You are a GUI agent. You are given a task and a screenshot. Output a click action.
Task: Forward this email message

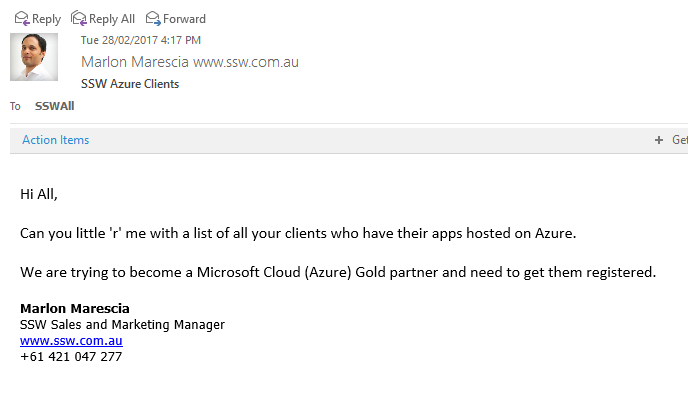point(176,18)
